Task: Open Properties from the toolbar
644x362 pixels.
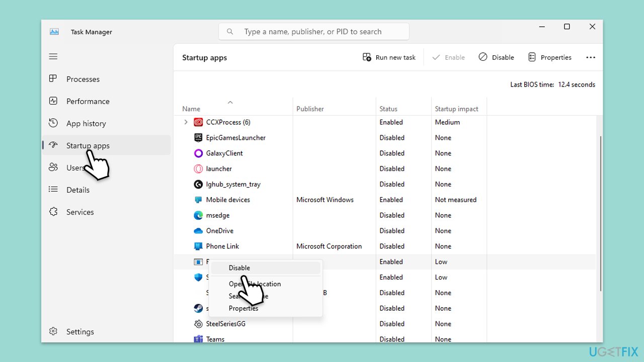Action: coord(549,57)
